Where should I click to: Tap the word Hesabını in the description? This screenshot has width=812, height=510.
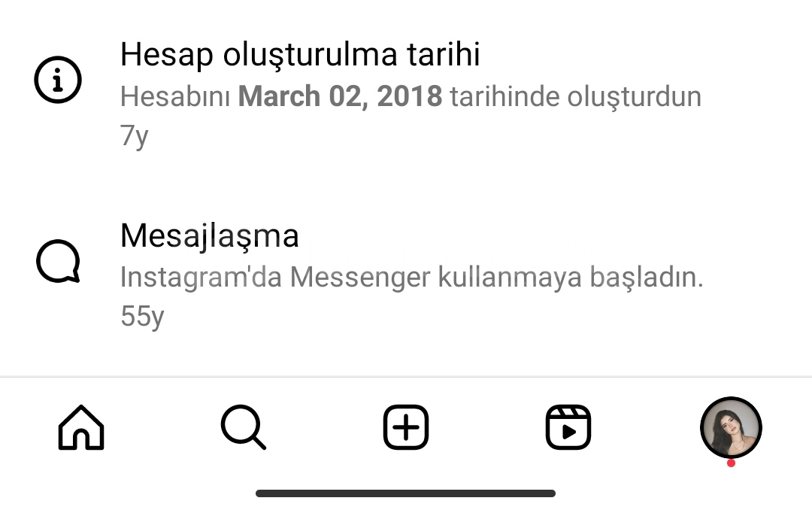(x=175, y=96)
